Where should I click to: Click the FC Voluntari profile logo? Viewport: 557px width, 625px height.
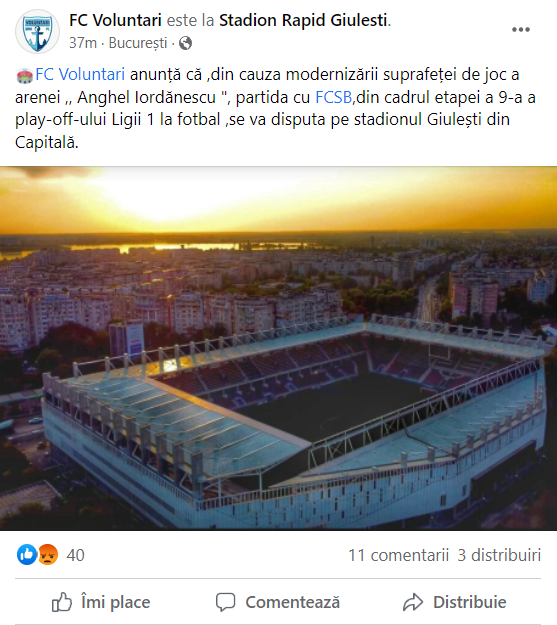(37, 31)
